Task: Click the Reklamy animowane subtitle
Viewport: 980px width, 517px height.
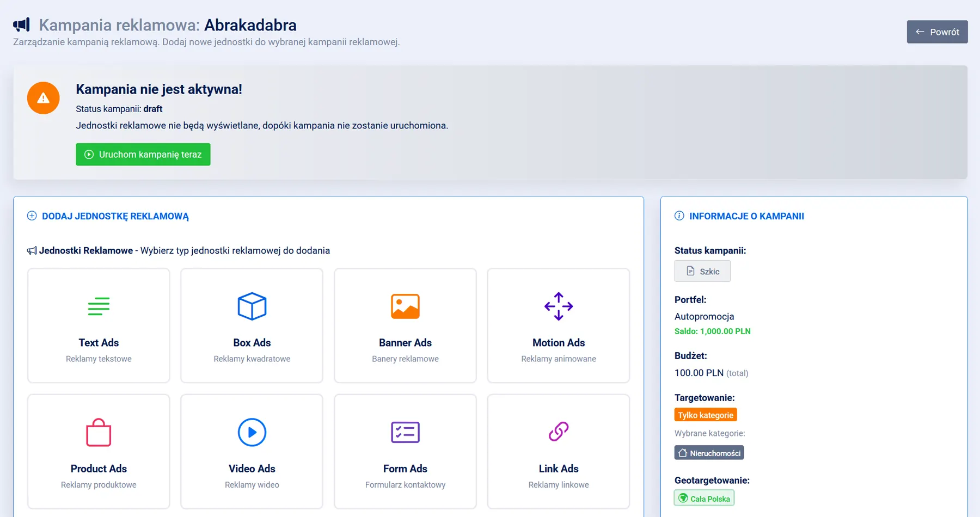Action: (559, 359)
